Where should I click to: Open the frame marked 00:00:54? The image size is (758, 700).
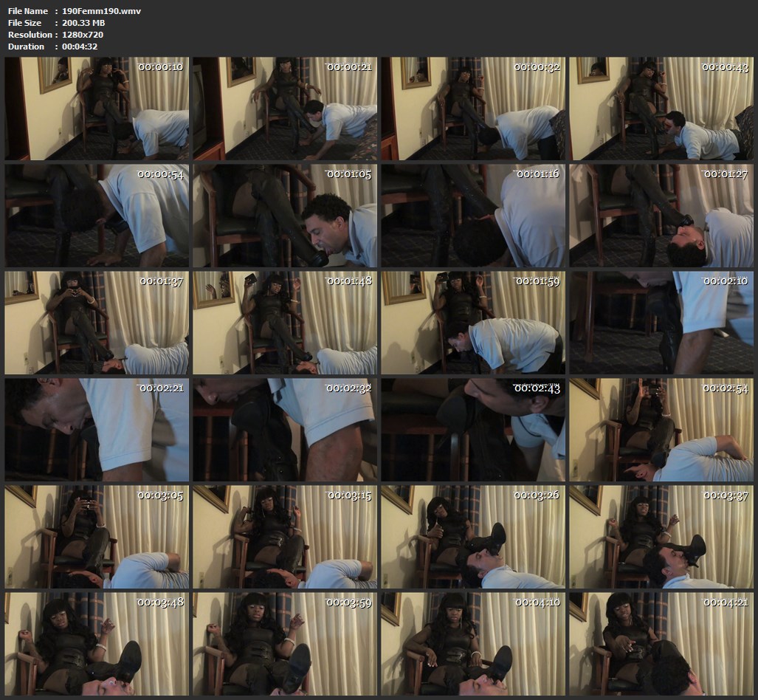[97, 216]
